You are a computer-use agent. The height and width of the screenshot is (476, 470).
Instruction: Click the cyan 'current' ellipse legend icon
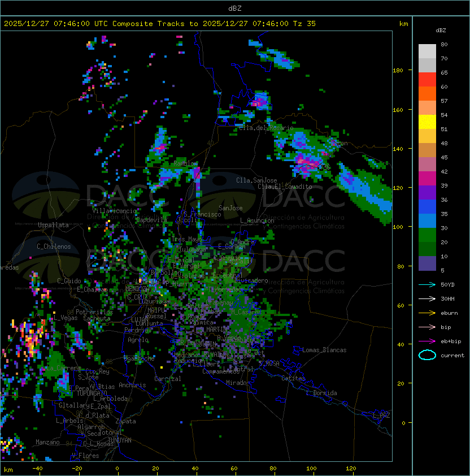point(427,355)
